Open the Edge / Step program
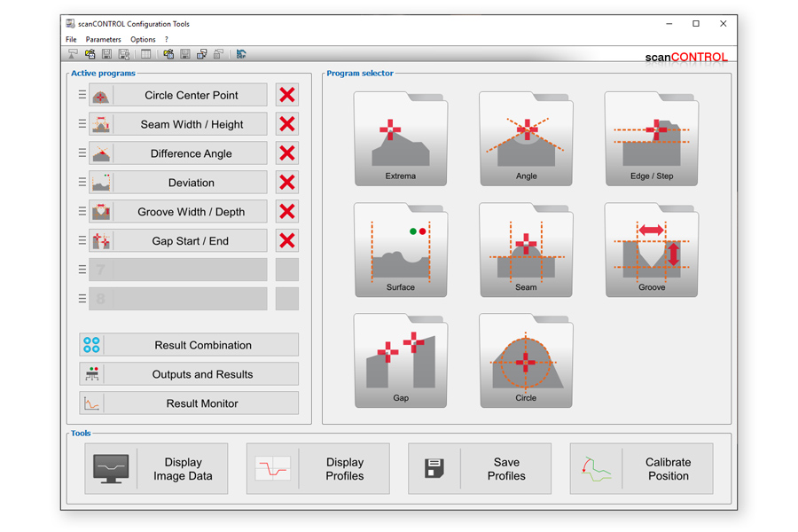Viewport: 798px width, 532px height. point(652,139)
